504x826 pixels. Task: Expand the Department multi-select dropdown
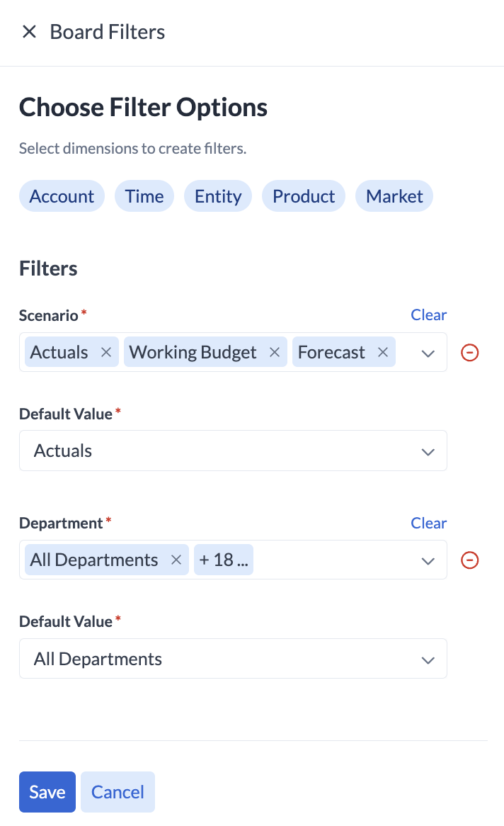click(x=428, y=561)
